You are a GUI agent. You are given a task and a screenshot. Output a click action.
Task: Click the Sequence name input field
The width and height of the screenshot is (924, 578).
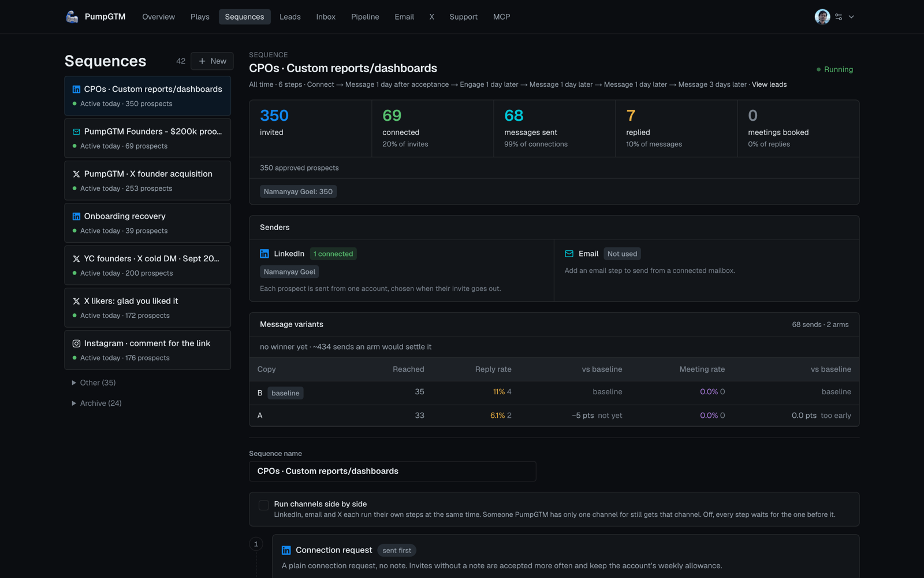393,471
